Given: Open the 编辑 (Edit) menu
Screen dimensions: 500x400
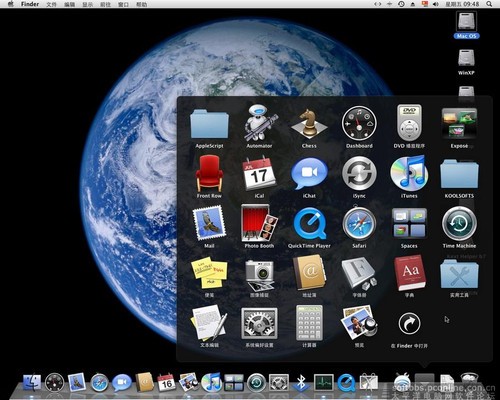Looking at the screenshot, I should (69, 4).
